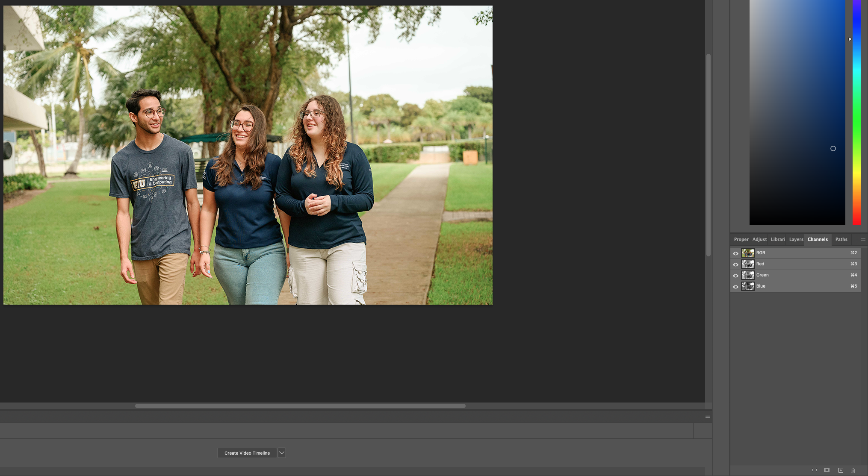This screenshot has width=868, height=476.
Task: Open the Timeline panel options menu icon
Action: [x=707, y=416]
